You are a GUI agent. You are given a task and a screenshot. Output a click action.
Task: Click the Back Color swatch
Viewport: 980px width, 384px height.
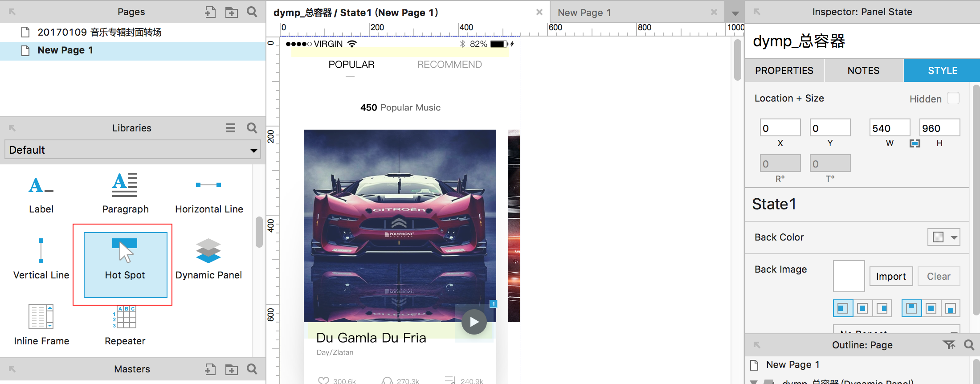938,237
